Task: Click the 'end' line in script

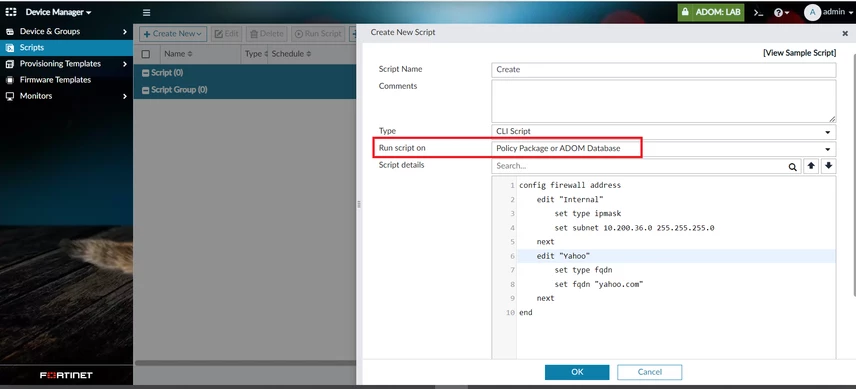Action: 526,313
